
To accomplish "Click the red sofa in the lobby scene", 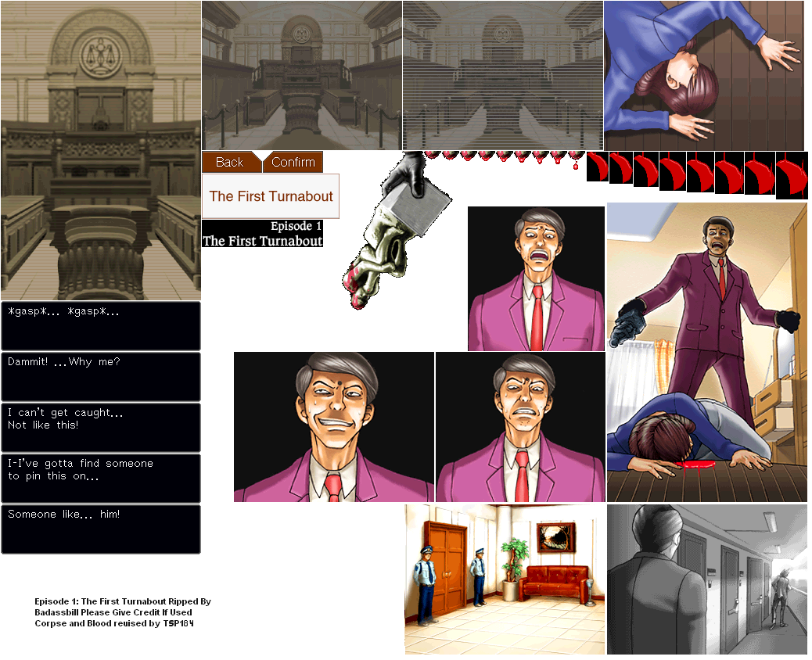I will [554, 583].
